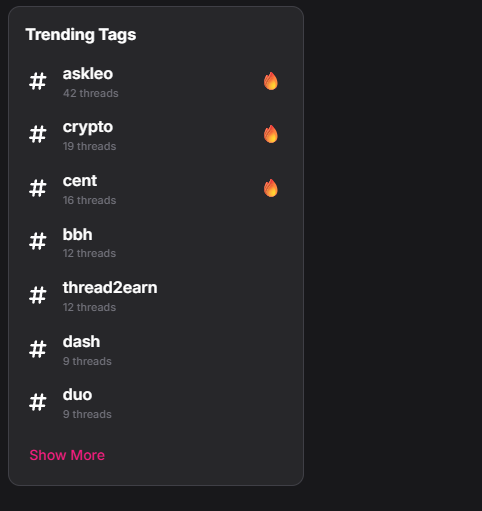
Task: Click the Trending Tags heading
Action: tap(81, 35)
